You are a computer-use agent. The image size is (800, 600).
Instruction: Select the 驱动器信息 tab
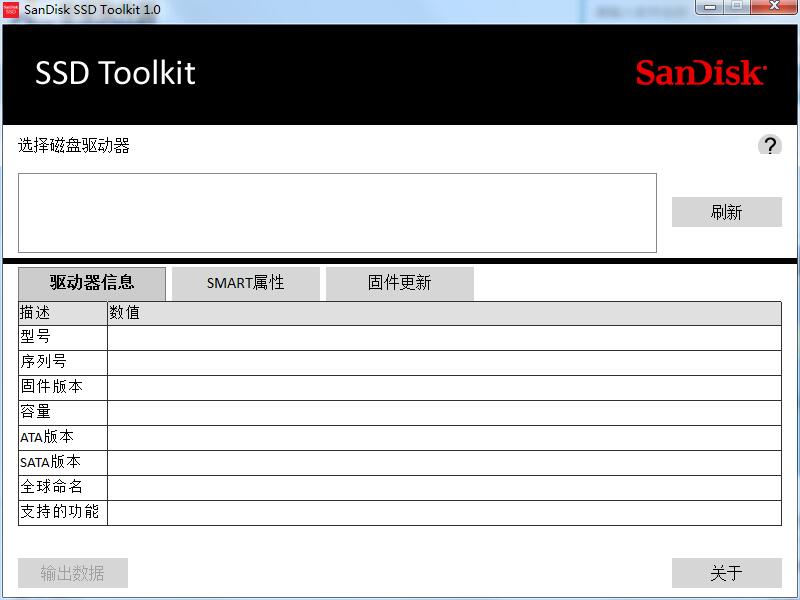point(93,283)
